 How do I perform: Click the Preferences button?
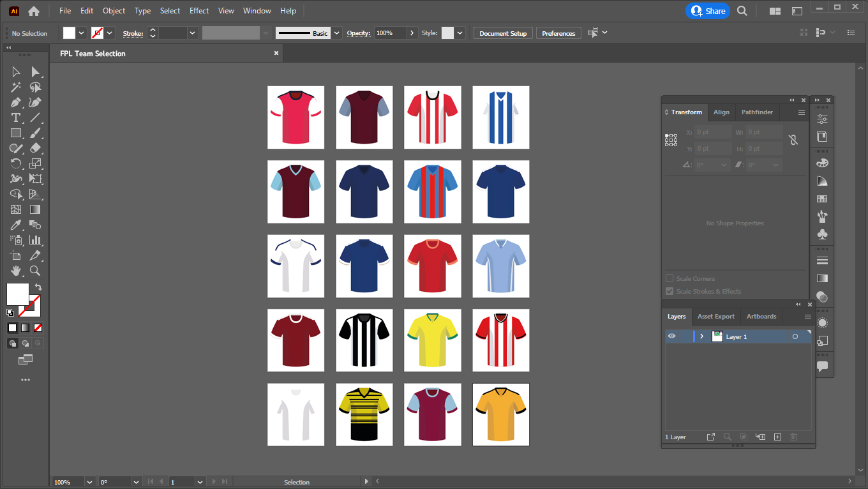[x=558, y=33]
